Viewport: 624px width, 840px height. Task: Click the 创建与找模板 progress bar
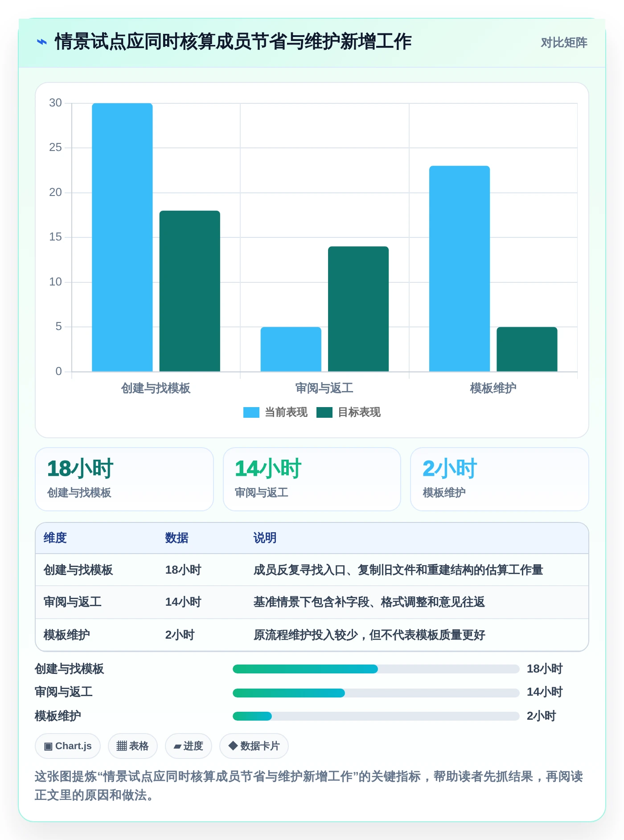click(376, 669)
